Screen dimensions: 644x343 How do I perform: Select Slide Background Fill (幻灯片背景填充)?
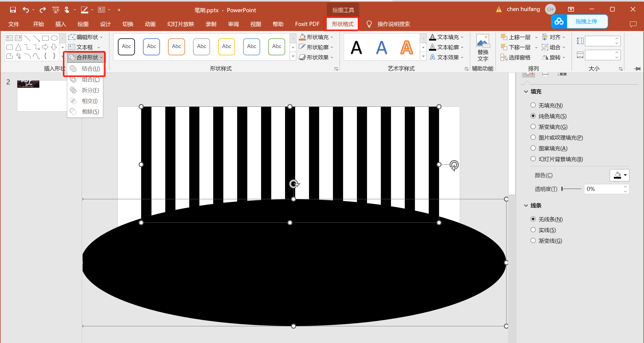click(x=533, y=159)
